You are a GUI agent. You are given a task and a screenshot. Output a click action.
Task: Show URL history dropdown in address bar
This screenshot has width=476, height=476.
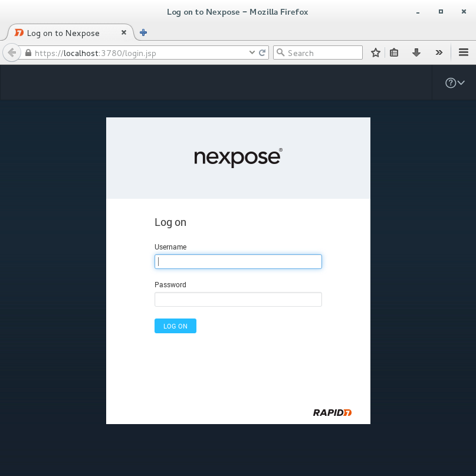252,52
